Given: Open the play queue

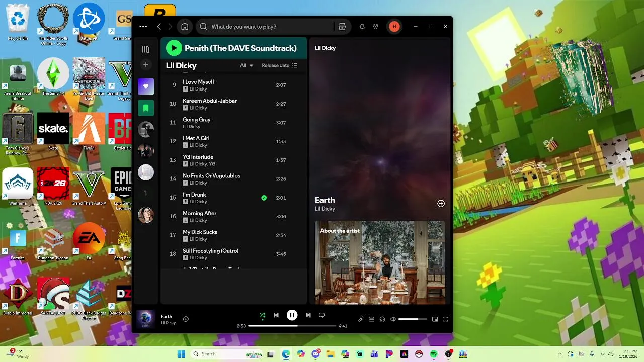Looking at the screenshot, I should coord(372,319).
